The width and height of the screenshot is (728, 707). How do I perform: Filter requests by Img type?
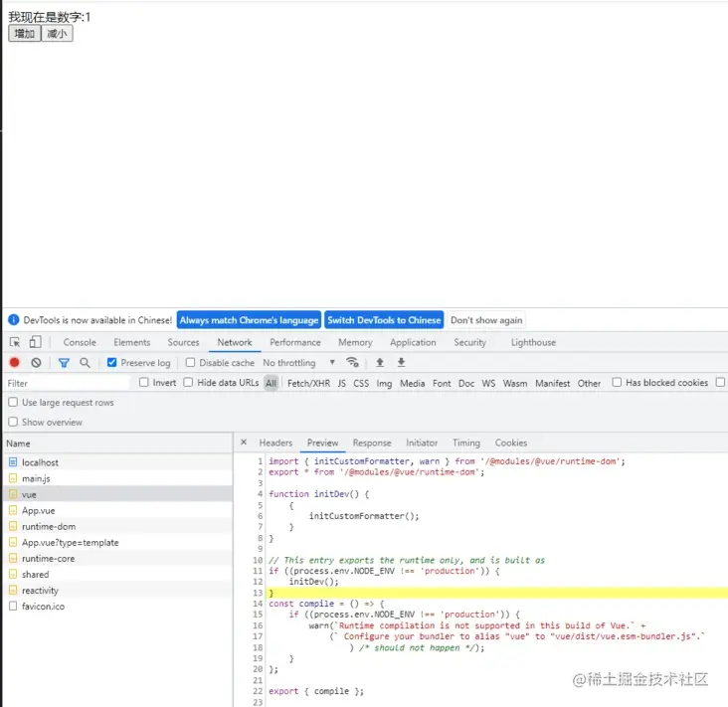pos(384,384)
